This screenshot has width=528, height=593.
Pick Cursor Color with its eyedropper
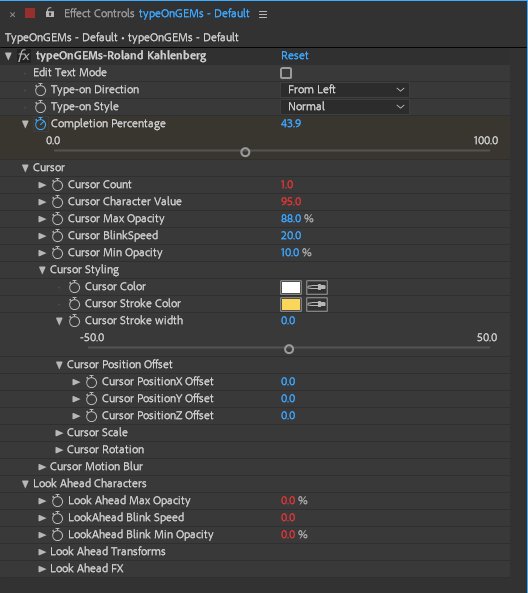click(x=317, y=287)
